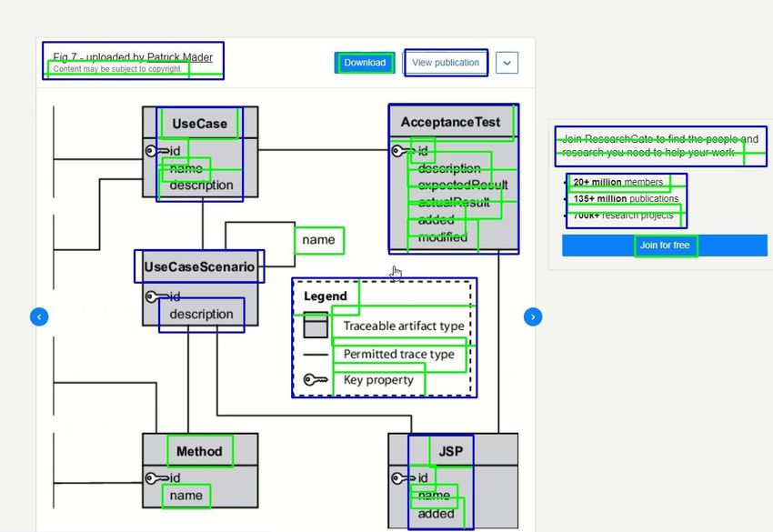Click the Permitted trace type legend entry

(x=398, y=355)
